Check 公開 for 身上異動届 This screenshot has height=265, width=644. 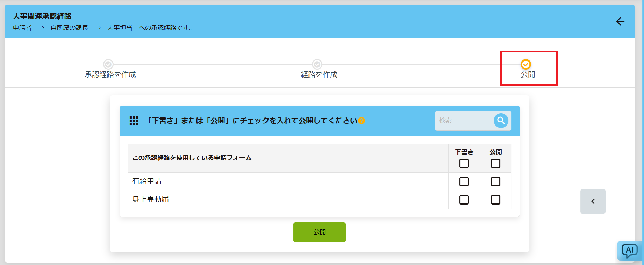(495, 200)
